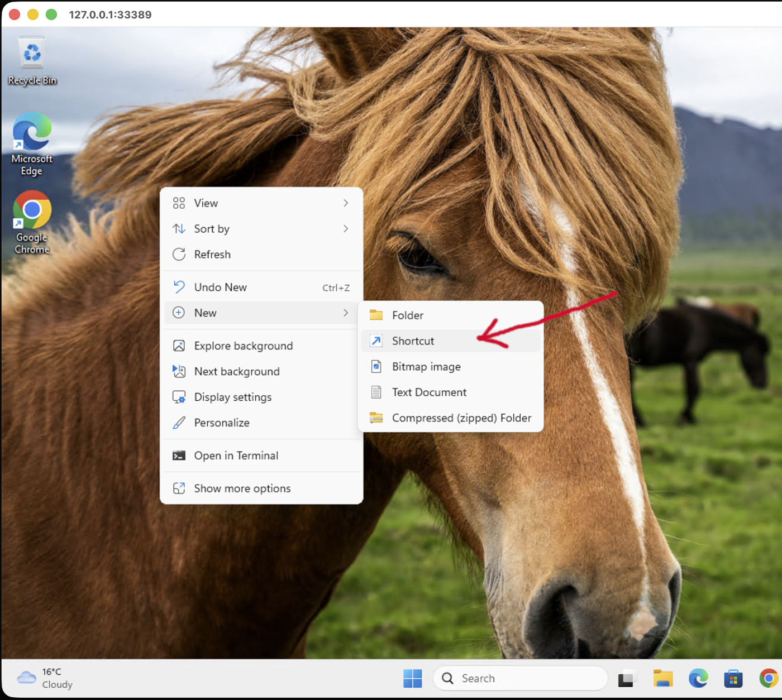Click Undo New in the context menu
This screenshot has width=782, height=700.
coord(261,287)
